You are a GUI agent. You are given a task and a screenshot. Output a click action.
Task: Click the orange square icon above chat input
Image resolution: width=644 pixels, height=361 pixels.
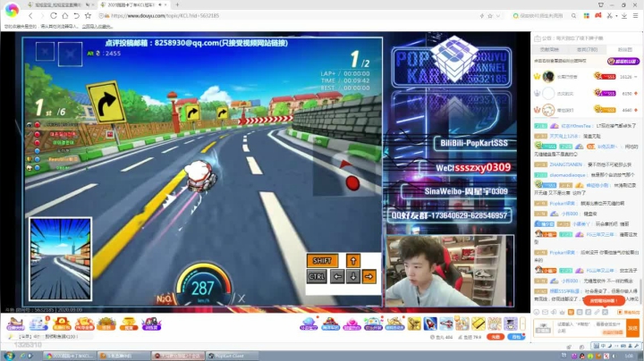(571, 312)
